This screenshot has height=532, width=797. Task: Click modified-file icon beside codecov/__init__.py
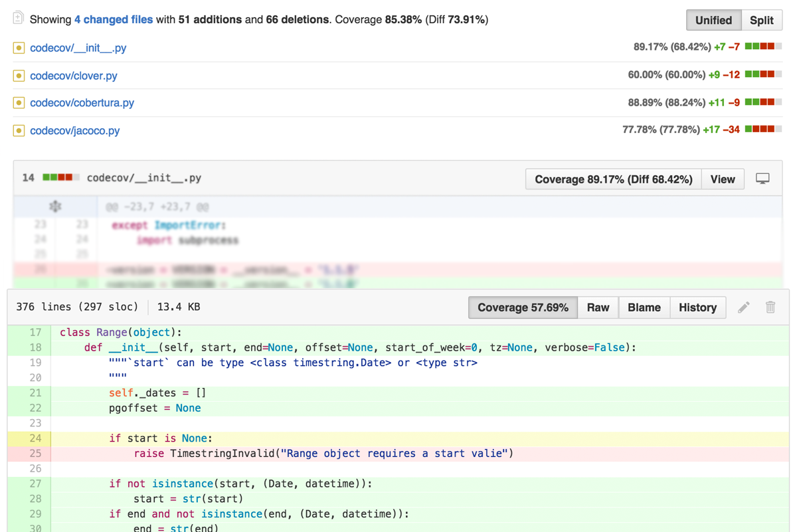point(19,48)
